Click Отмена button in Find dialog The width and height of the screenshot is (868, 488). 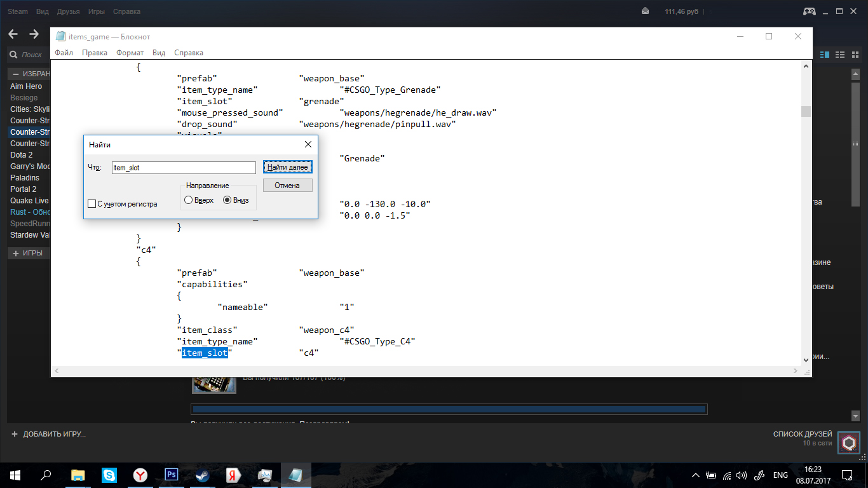point(287,186)
